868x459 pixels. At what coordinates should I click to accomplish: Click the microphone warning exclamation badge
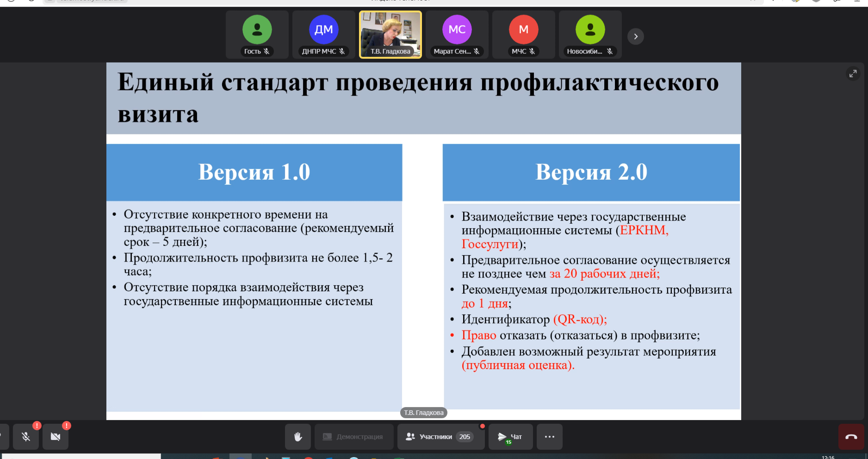37,425
